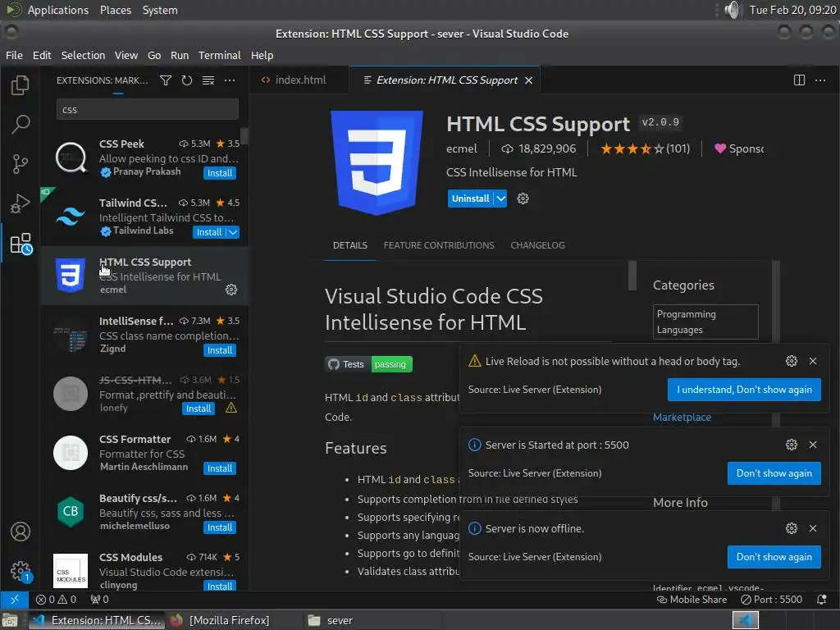Open settings gear of Live Reload notification
840x630 pixels.
pos(792,361)
